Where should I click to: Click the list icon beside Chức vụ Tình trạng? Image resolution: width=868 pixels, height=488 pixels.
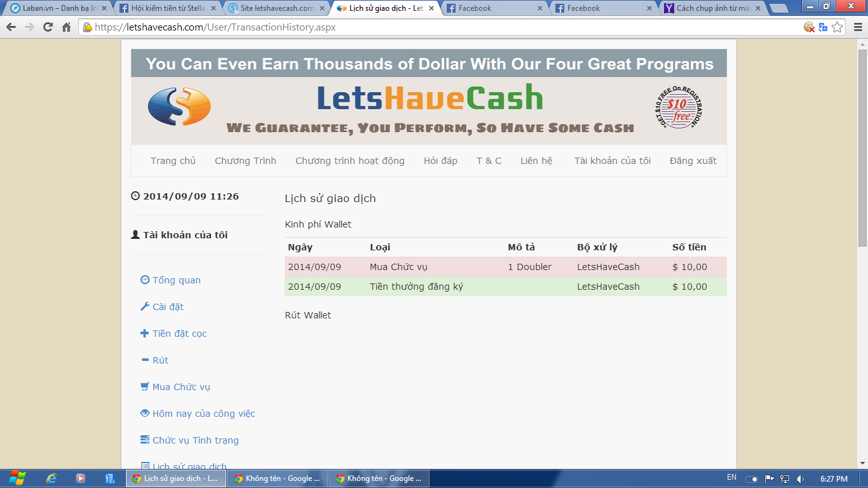point(145,440)
